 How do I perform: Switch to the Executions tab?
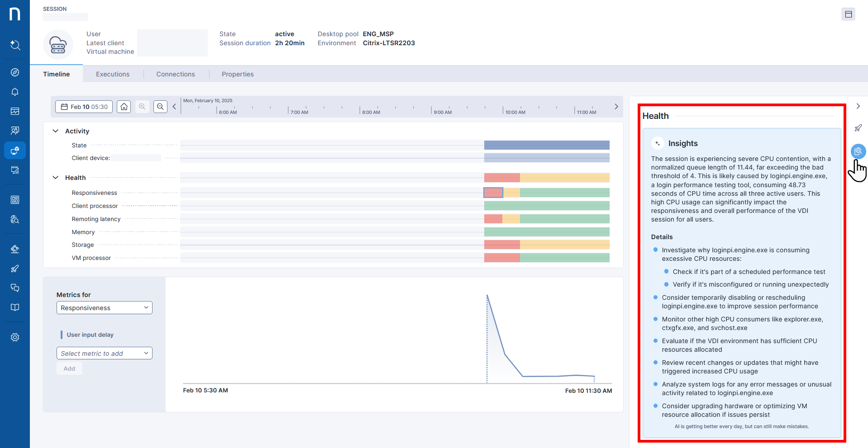112,74
